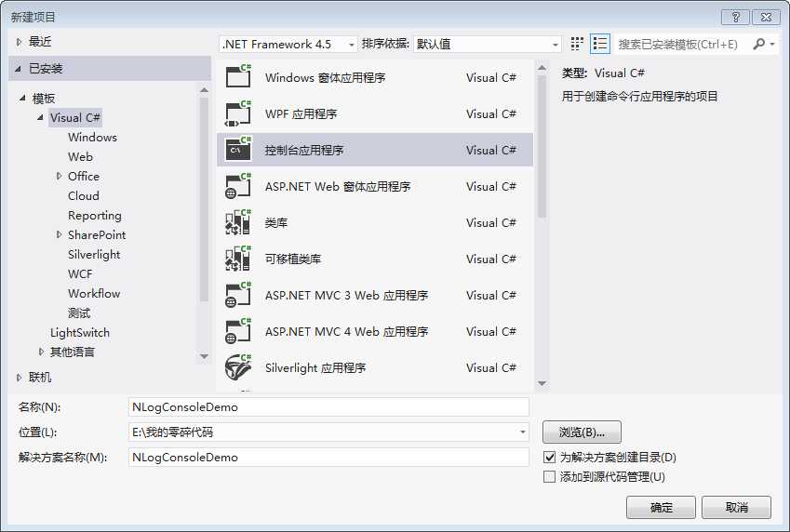Screen dimensions: 790x532
Task: Open the .NET Framework 4.5 dropdown
Action: tap(288, 45)
